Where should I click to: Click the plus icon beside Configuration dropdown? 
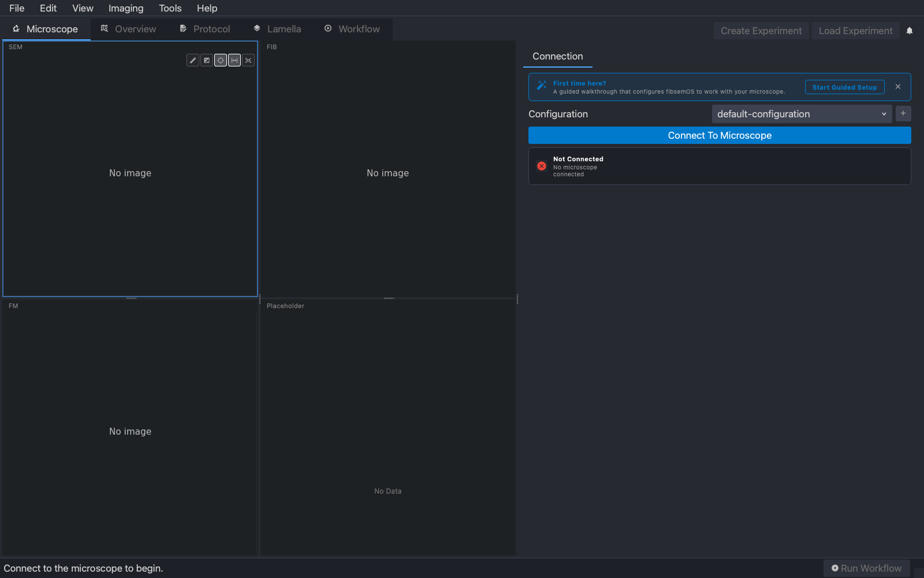point(903,113)
